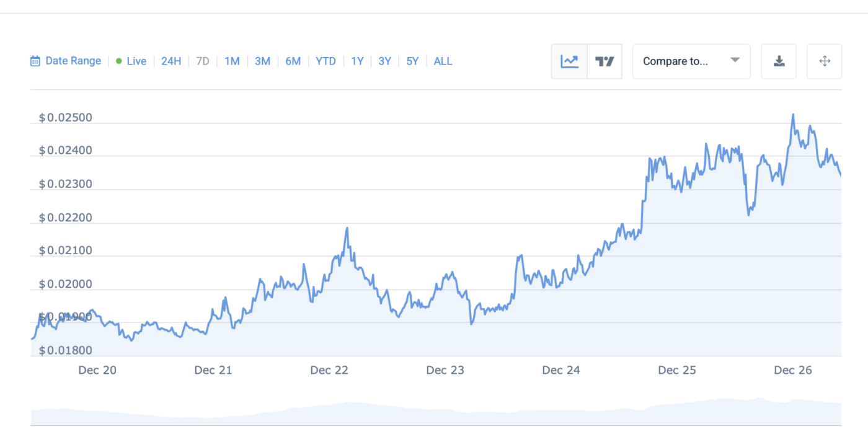Switch to the 1M range

tap(232, 61)
